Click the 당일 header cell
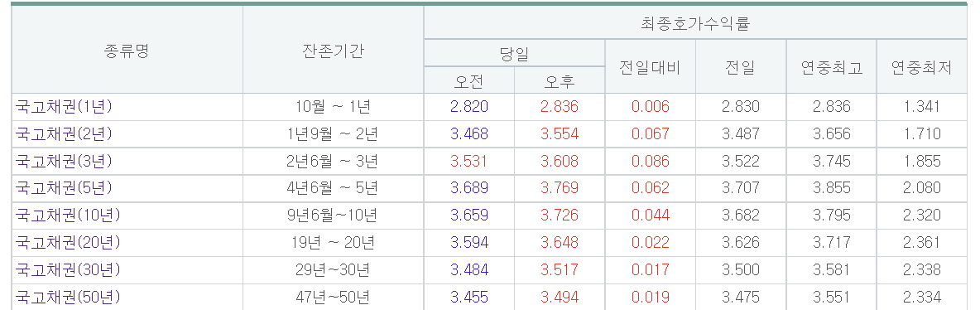The image size is (980, 310). coord(514,53)
